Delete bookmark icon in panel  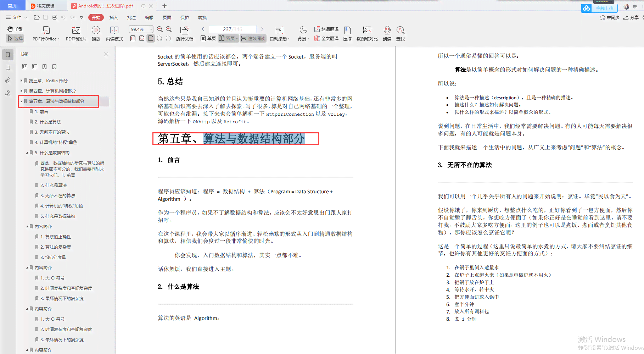pyautogui.click(x=55, y=67)
